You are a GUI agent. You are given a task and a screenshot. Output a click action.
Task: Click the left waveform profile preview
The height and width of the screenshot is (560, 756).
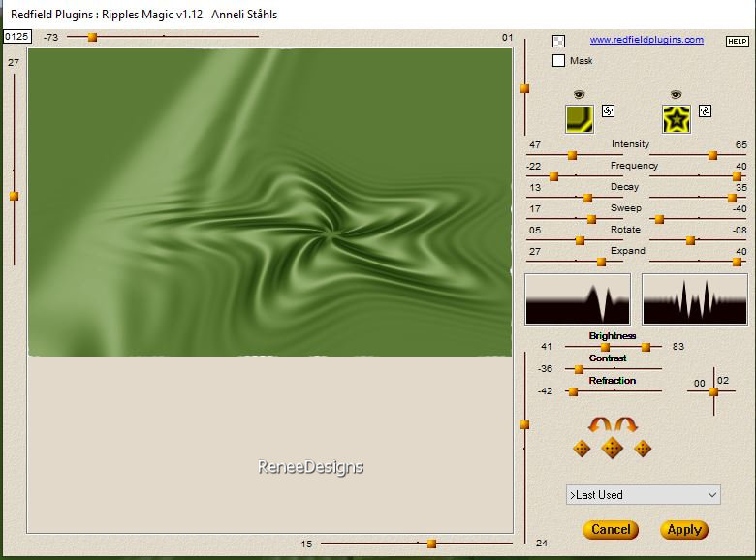click(578, 299)
